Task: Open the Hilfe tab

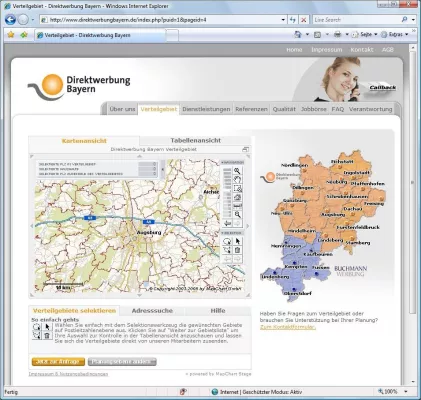Action: 218,311
